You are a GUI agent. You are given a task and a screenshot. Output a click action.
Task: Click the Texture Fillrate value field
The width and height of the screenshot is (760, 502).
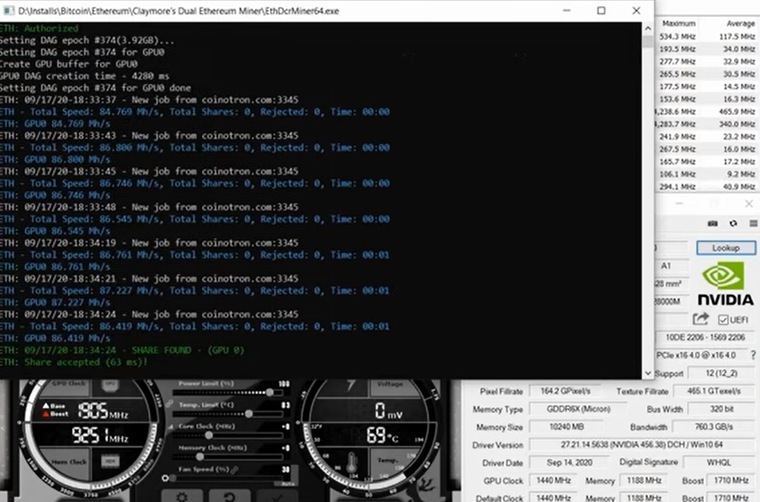[x=714, y=391]
